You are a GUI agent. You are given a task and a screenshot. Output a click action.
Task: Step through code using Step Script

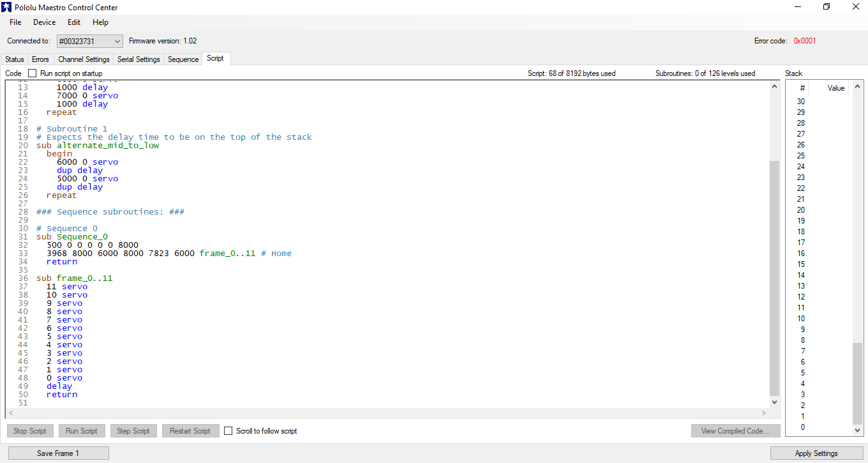click(x=133, y=430)
